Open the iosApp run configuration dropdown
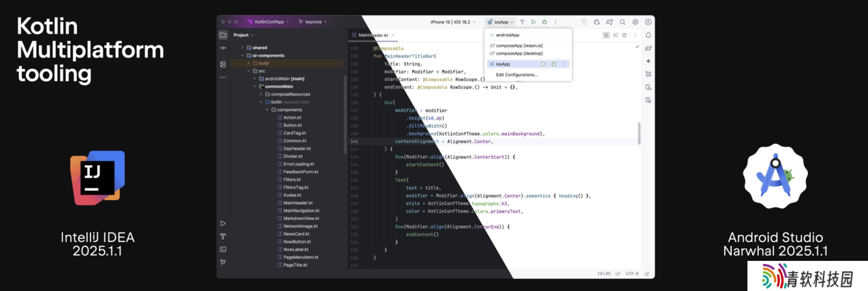 (x=501, y=22)
